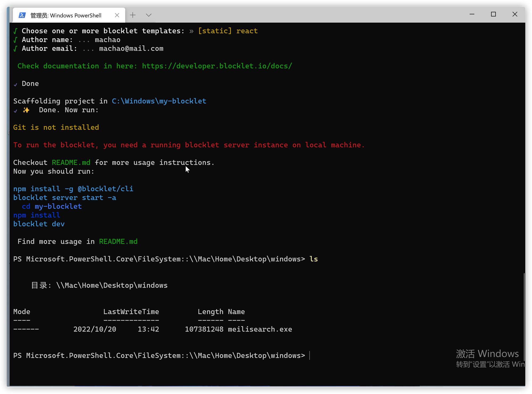The width and height of the screenshot is (532, 394).
Task: Click the PowerShell icon on the tab
Action: (x=22, y=15)
